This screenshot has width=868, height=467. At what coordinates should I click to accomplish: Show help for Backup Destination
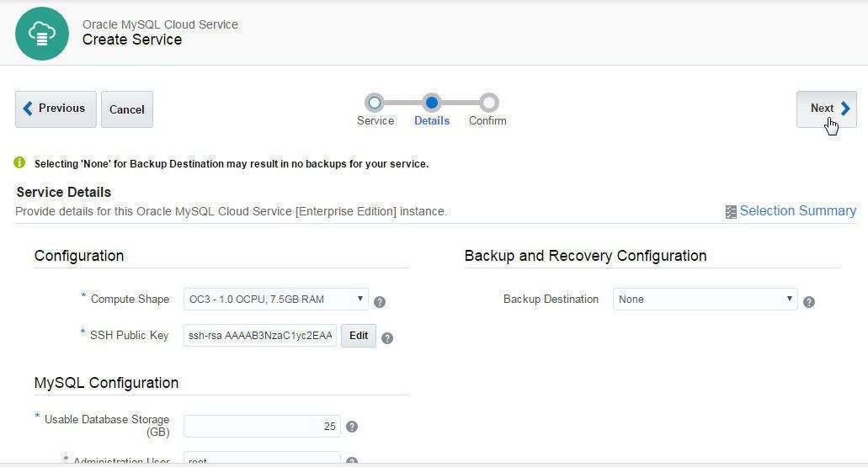tap(809, 302)
